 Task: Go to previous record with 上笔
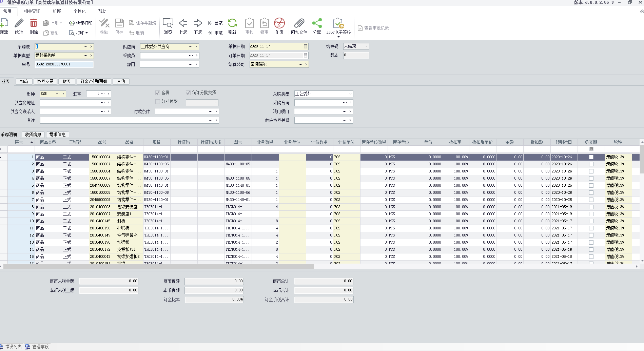pyautogui.click(x=183, y=23)
